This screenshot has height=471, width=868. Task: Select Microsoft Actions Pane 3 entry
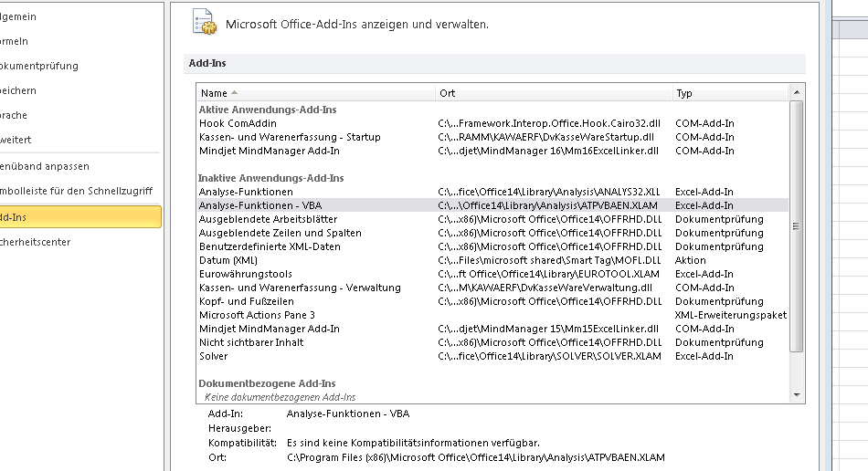pyautogui.click(x=250, y=315)
